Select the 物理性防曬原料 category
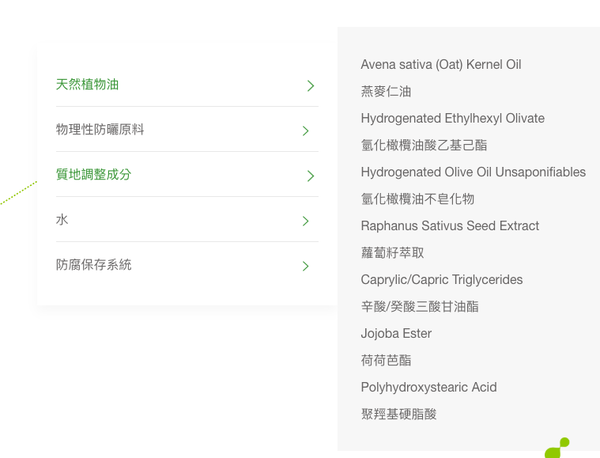Screen dimensions: 600x458 (101, 130)
